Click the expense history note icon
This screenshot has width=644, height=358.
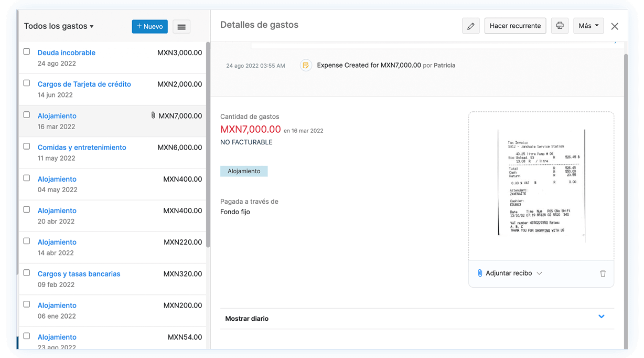306,65
